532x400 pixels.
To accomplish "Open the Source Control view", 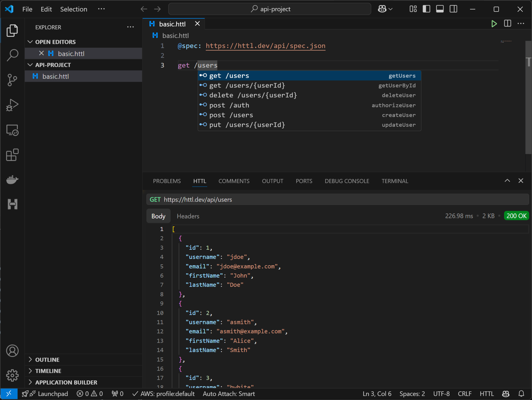I will pyautogui.click(x=12, y=80).
